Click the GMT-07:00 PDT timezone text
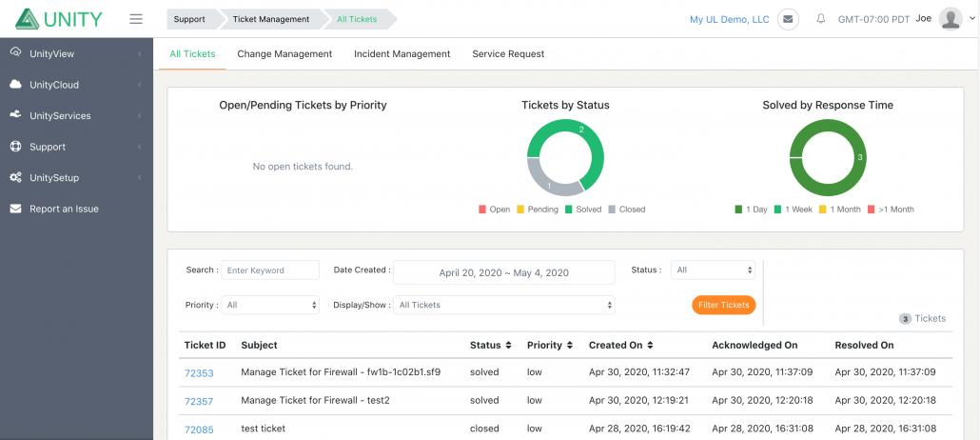Screen dimensions: 980x440 point(873,19)
